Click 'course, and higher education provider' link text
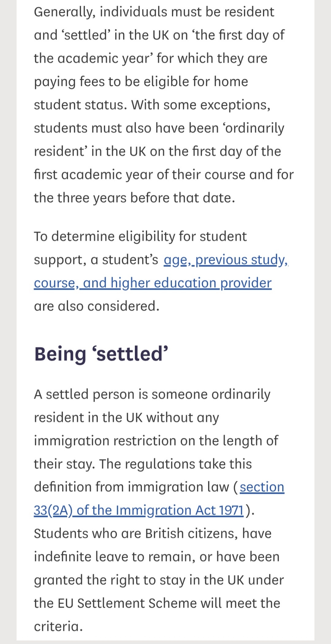 click(153, 283)
